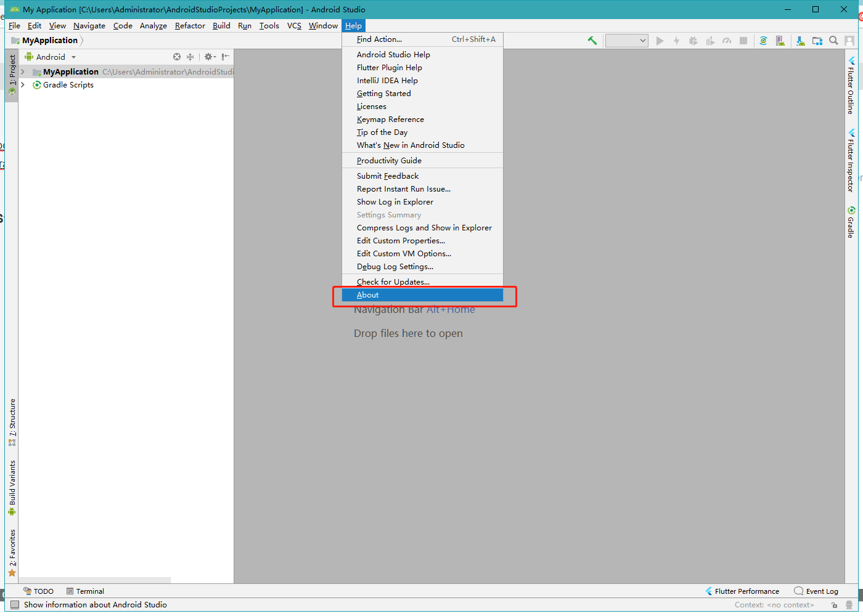Click the lock icon in the status bar
The width and height of the screenshot is (863, 616).
pos(834,605)
